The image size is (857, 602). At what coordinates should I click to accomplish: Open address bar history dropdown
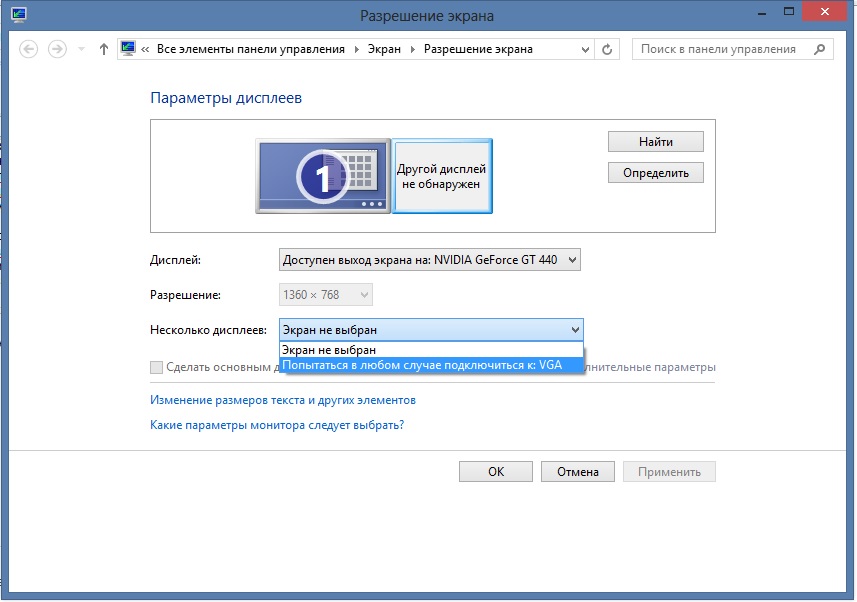point(585,49)
